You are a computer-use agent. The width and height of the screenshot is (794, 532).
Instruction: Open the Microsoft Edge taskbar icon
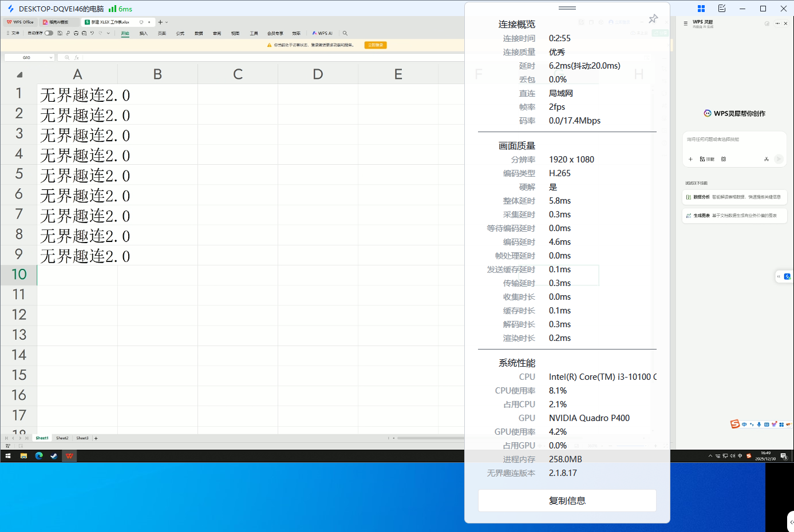click(x=39, y=456)
